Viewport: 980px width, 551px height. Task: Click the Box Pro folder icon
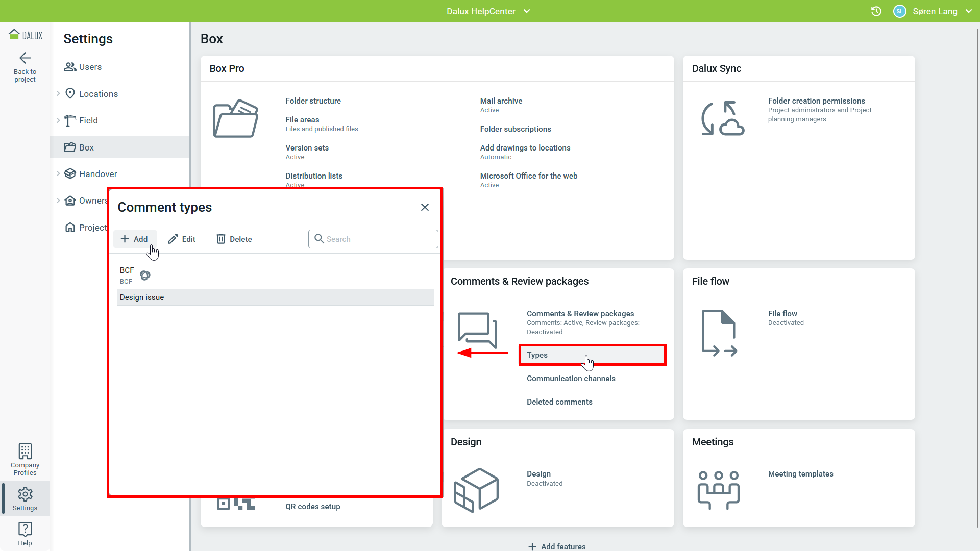point(235,119)
